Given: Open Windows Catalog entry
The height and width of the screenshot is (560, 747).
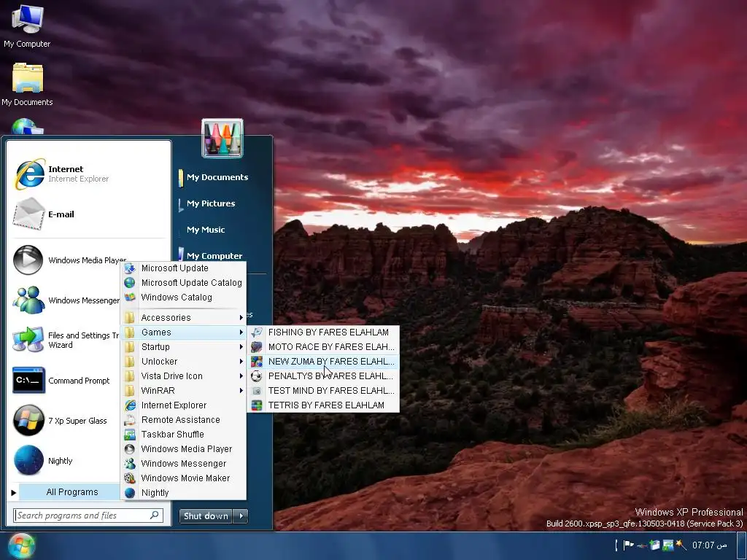Looking at the screenshot, I should (x=184, y=297).
